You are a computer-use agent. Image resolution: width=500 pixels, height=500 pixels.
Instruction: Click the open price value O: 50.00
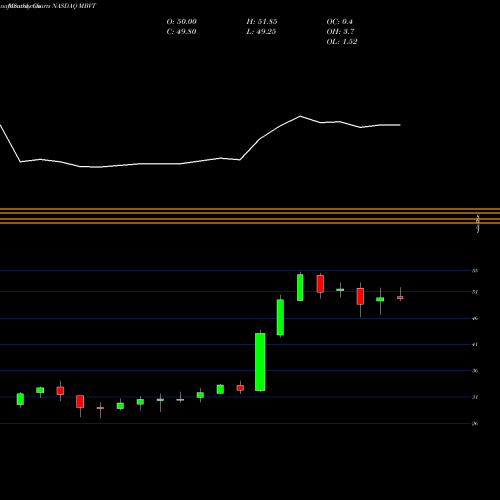[x=182, y=22]
